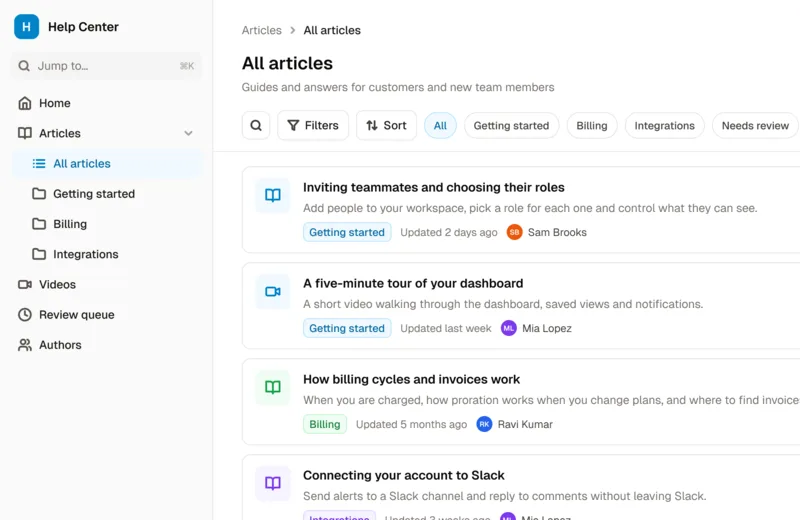Click the Articles breadcrumb link
Viewport: 800px width, 520px height.
point(261,30)
